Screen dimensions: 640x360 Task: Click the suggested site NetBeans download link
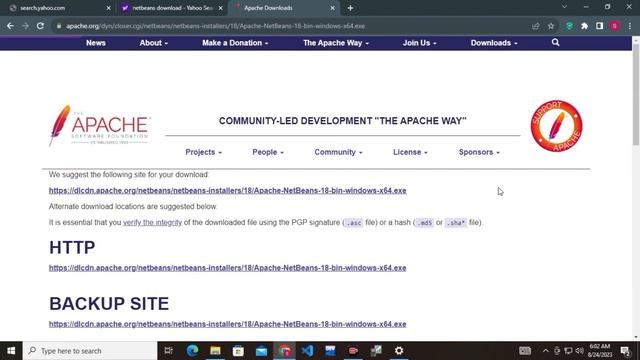[227, 191]
